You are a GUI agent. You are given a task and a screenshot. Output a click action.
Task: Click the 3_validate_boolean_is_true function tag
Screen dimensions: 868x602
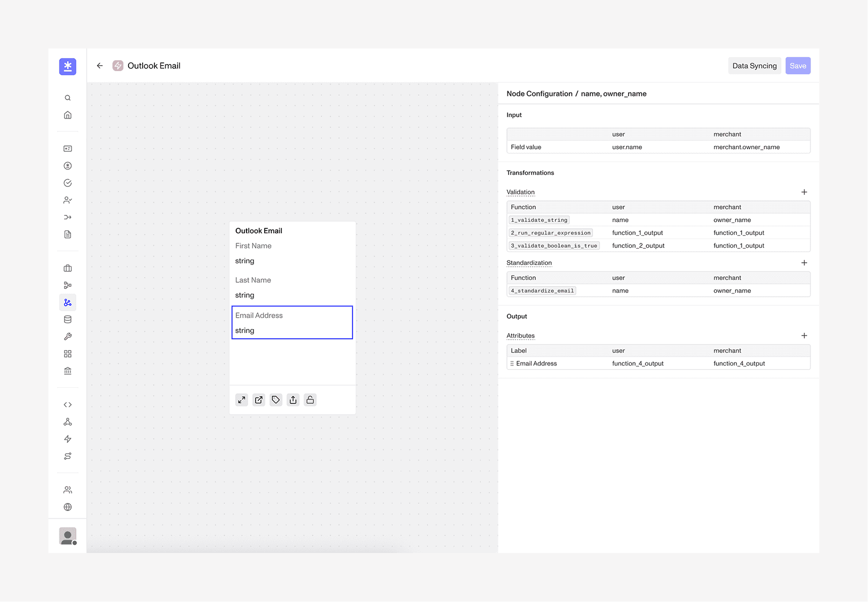click(x=554, y=246)
